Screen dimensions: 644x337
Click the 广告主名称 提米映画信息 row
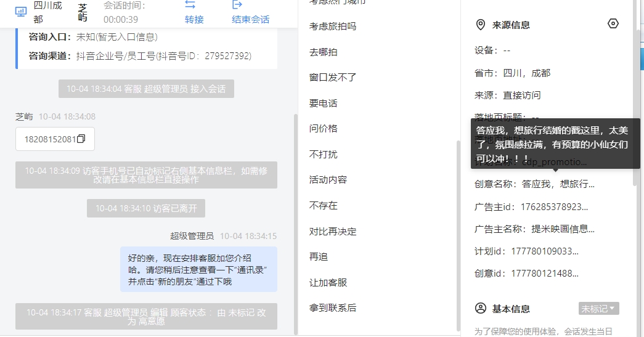(534, 229)
